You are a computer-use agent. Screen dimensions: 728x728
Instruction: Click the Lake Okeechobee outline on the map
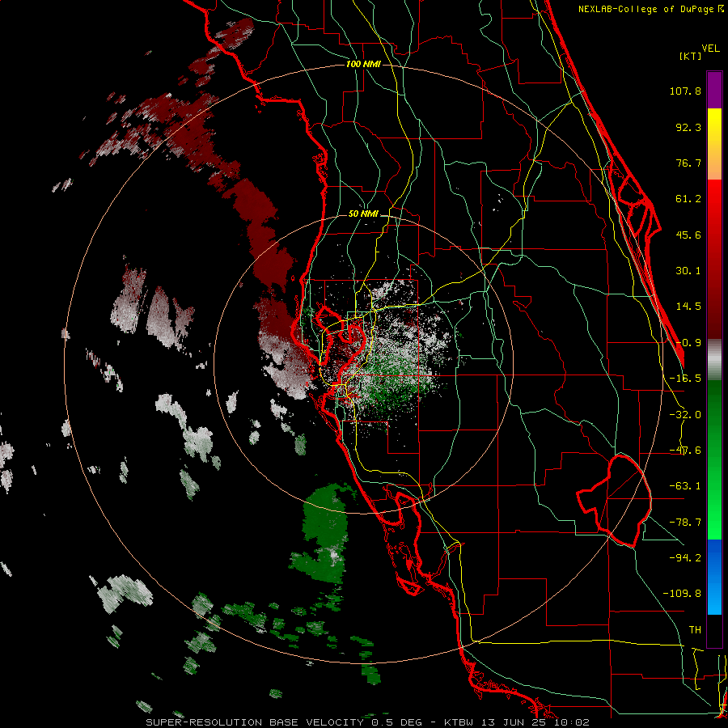point(614,501)
